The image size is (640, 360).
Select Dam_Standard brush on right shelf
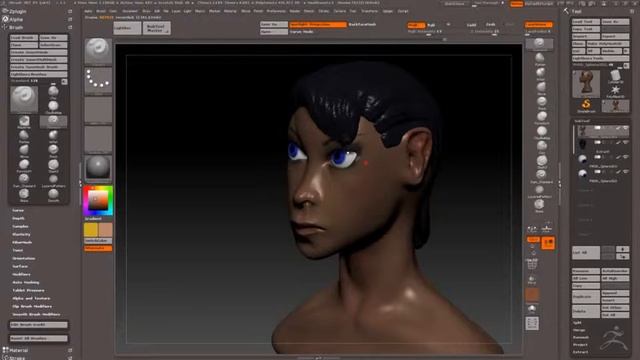pyautogui.click(x=542, y=176)
